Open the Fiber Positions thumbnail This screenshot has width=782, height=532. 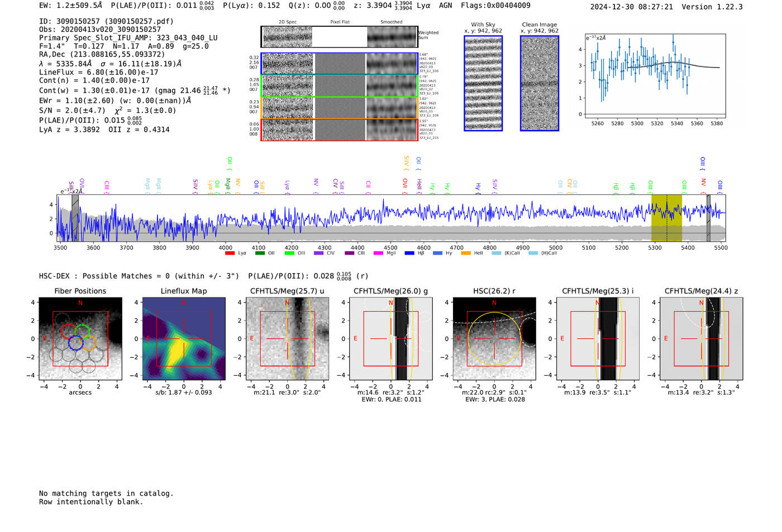point(80,338)
